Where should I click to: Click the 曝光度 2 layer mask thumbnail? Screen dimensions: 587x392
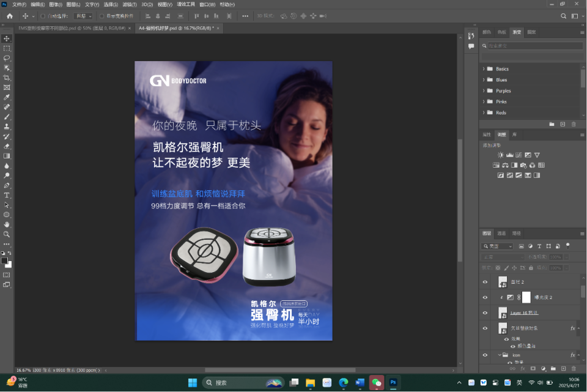[x=526, y=297]
